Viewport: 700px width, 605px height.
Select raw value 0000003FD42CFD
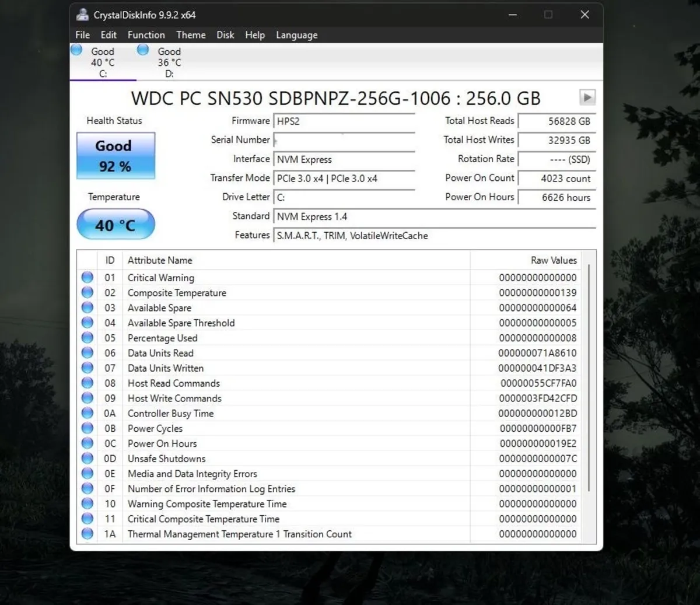click(x=538, y=398)
